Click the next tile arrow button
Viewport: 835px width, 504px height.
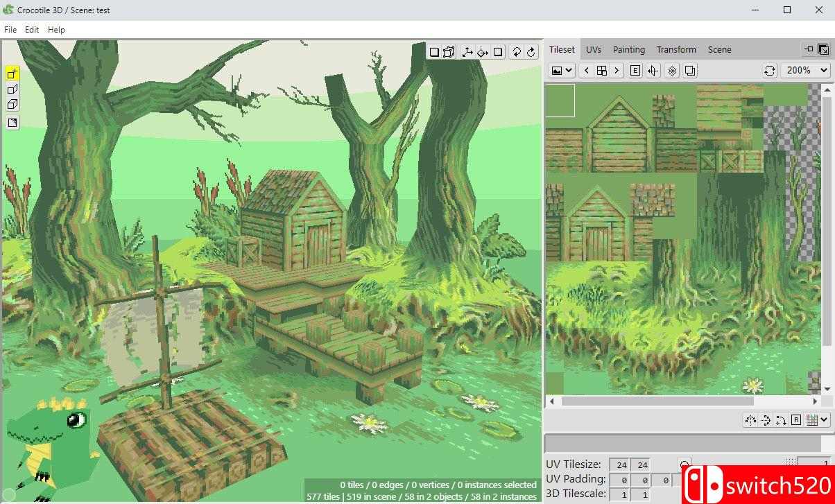(617, 70)
